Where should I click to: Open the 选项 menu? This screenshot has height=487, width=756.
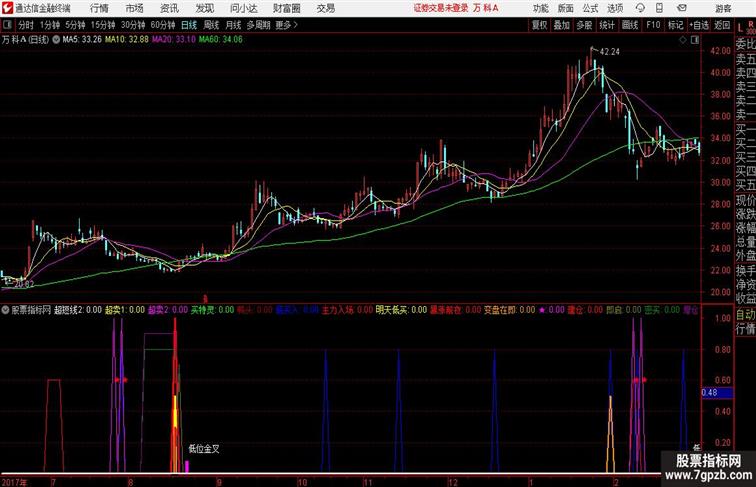point(615,8)
